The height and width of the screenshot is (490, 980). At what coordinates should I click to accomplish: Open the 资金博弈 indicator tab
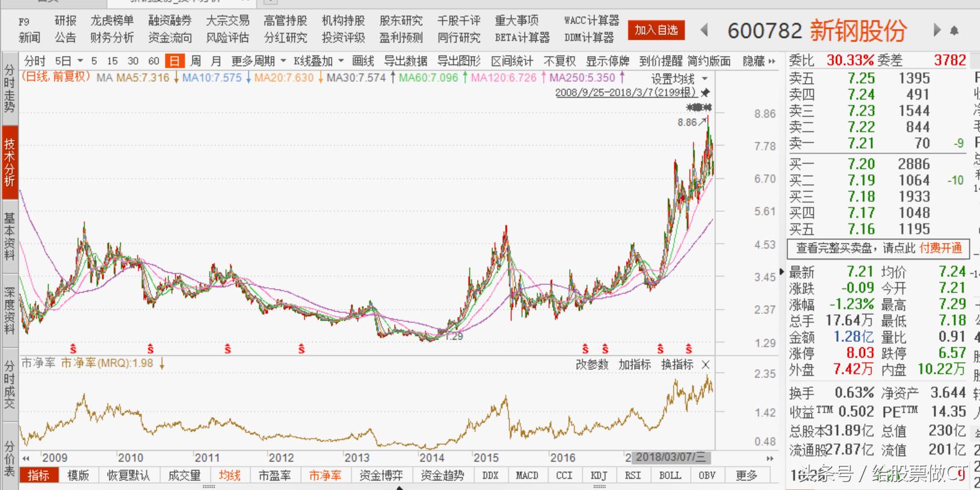click(x=381, y=476)
